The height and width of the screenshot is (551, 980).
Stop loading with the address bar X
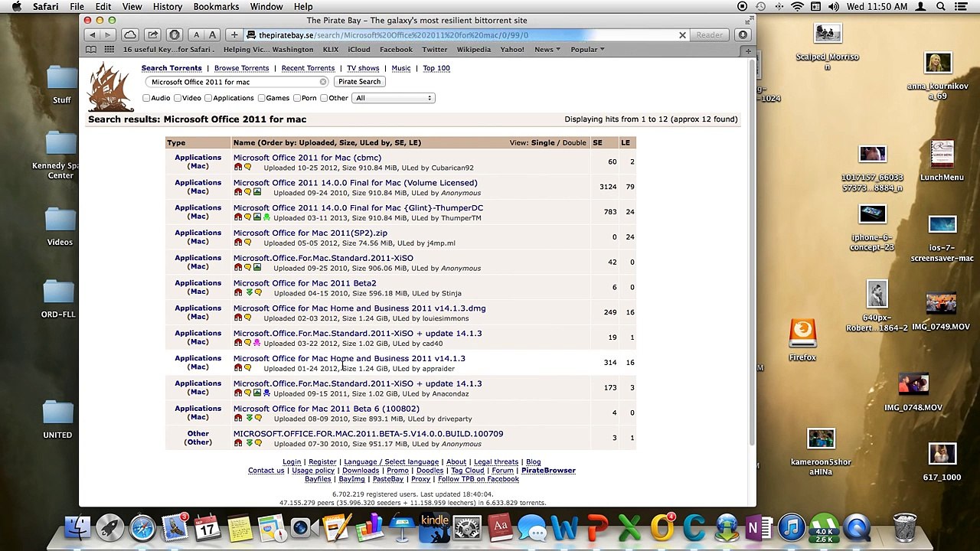(682, 35)
